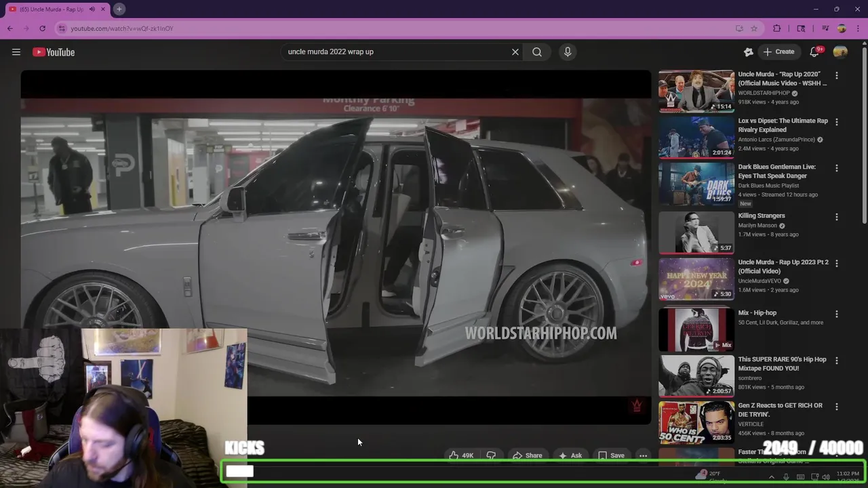Dislike the video
Screen dimensions: 868x488
tap(491, 455)
